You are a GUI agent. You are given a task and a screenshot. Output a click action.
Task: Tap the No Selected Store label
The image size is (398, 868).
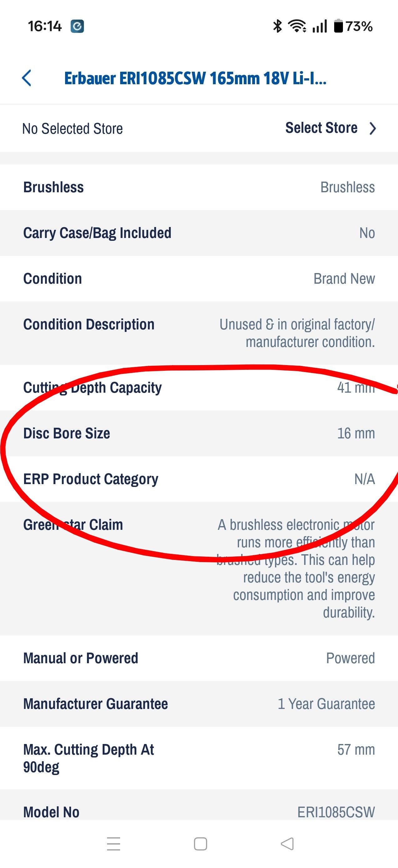coord(72,129)
